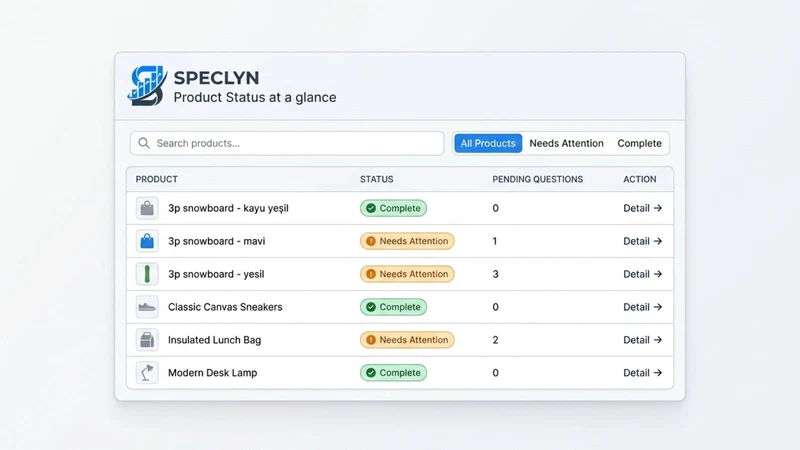The height and width of the screenshot is (450, 800).
Task: Click the blue bag icon for snowboard mavi
Action: [x=147, y=241]
